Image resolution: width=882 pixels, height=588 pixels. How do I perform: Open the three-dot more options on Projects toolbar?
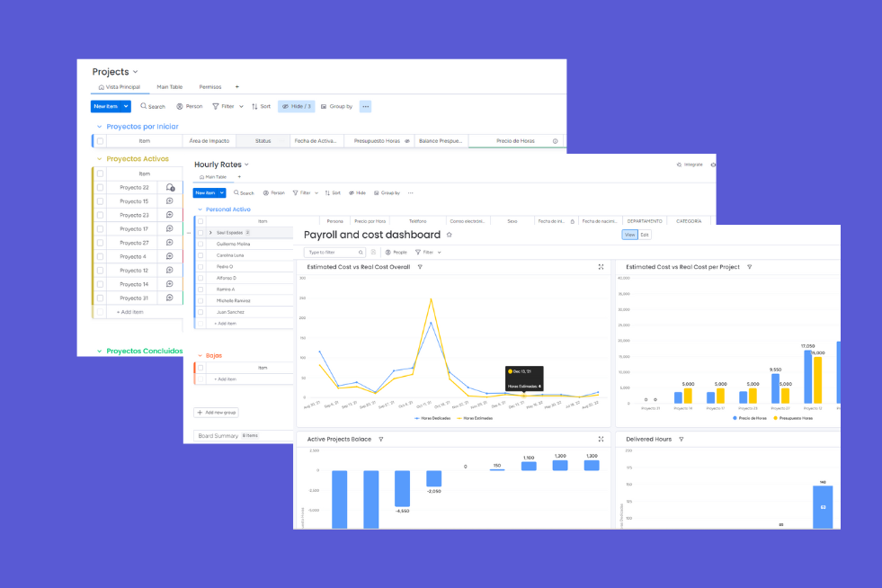364,106
